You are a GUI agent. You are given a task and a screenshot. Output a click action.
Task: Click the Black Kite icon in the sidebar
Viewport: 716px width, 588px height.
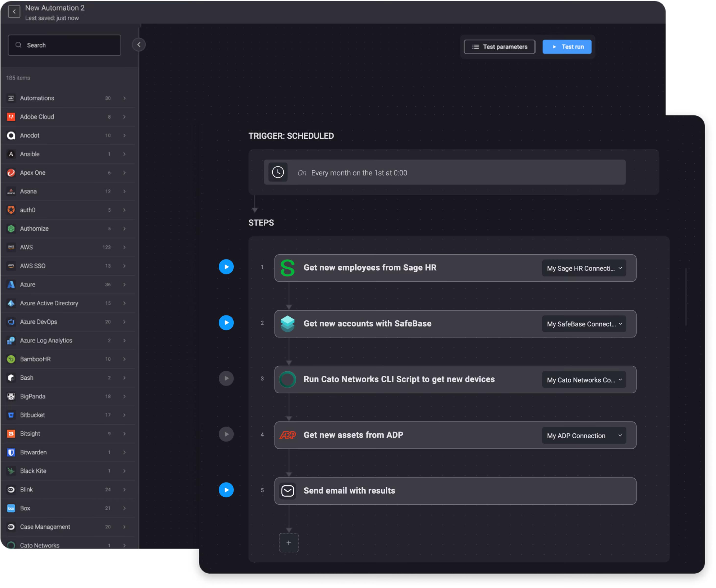click(11, 471)
